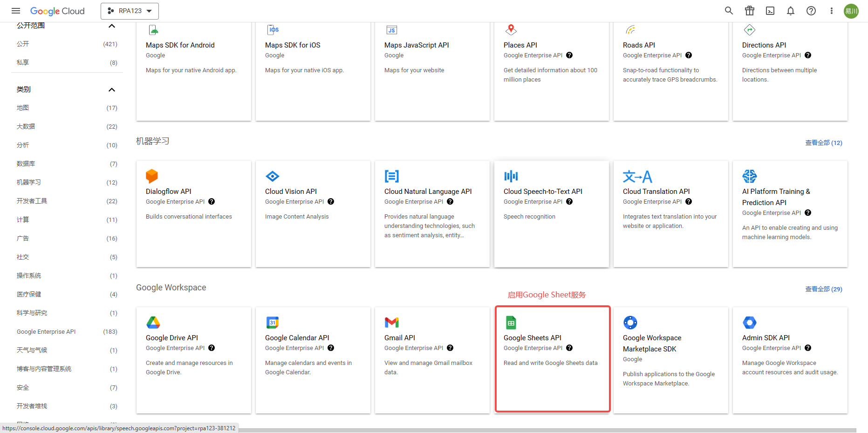Open the three-dot settings menu
Screen dimensions: 868x433
831,11
